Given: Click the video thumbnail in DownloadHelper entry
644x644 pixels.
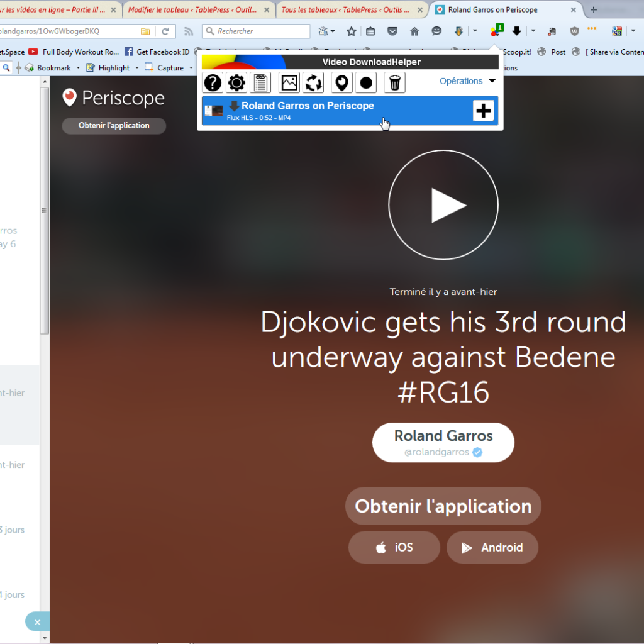Looking at the screenshot, I should pyautogui.click(x=214, y=111).
